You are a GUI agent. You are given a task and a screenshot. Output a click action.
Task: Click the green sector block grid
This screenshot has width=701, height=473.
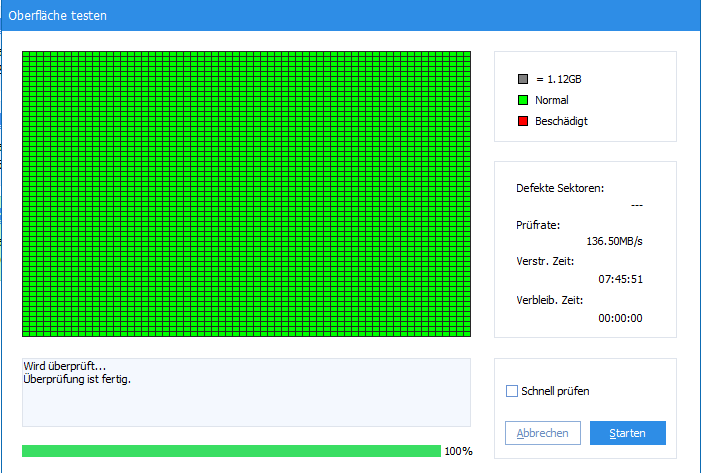click(246, 194)
